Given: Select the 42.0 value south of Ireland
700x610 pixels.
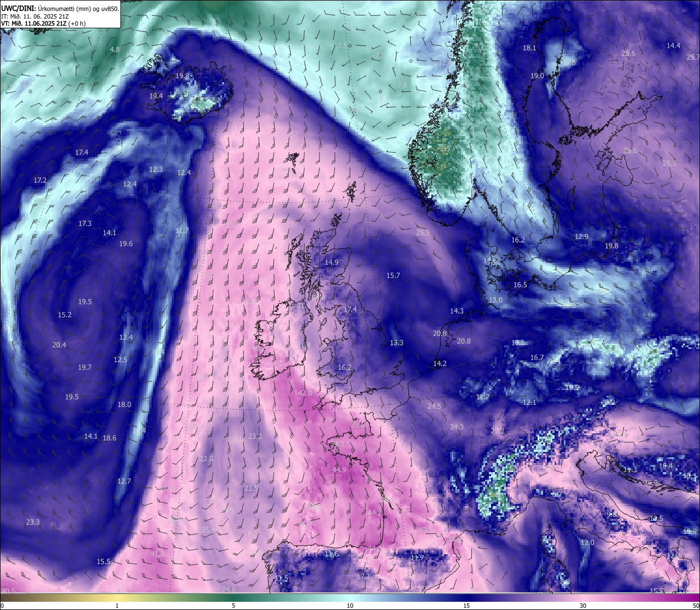Looking at the screenshot, I should click(x=305, y=393).
